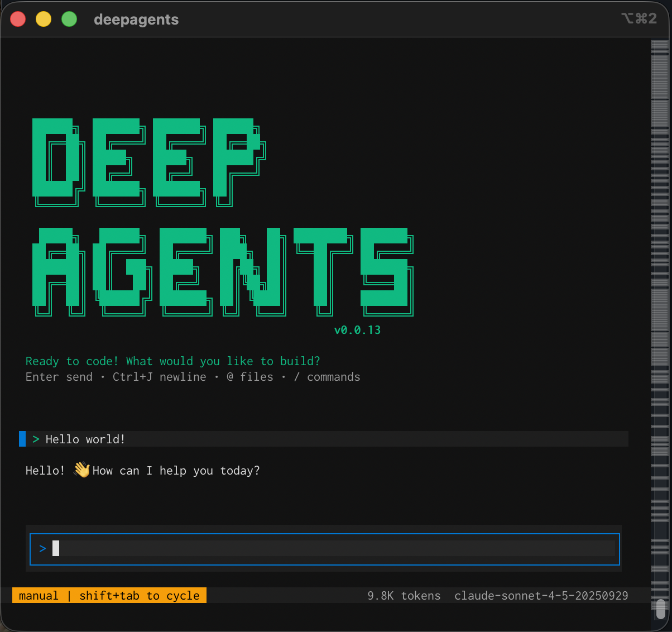Click the blue marker beside Hello world!
The height and width of the screenshot is (632, 672).
click(x=22, y=439)
